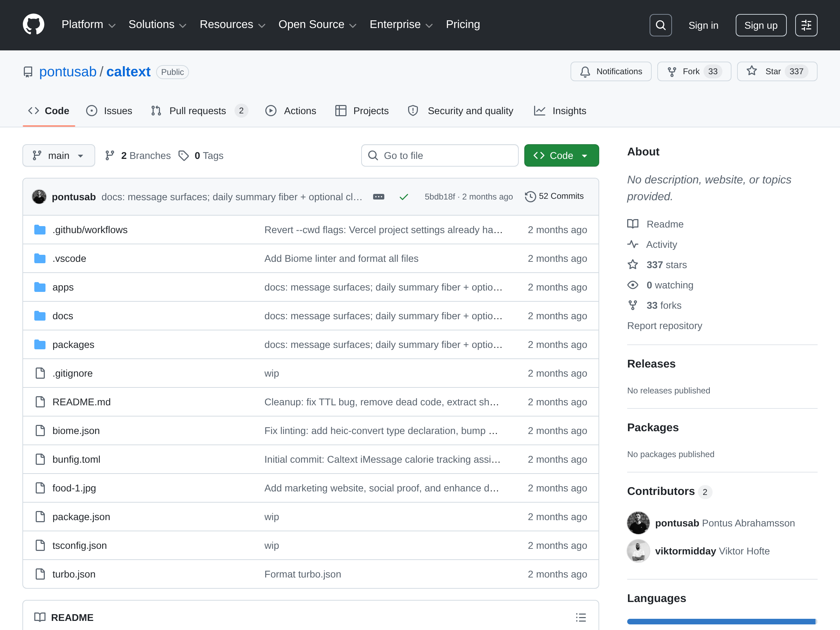View the 2 Branches link
Screen dimensions: 840x630
click(138, 156)
